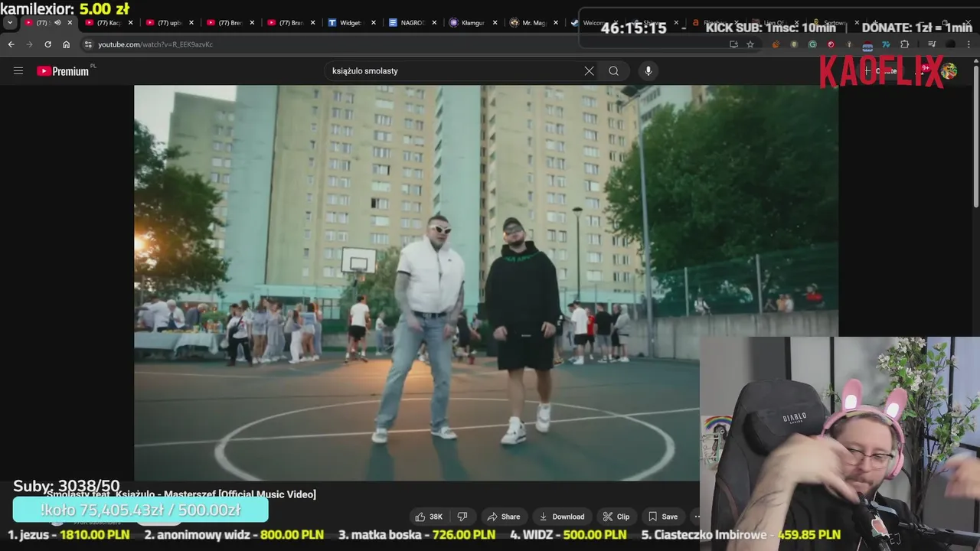Download the video

tap(561, 517)
